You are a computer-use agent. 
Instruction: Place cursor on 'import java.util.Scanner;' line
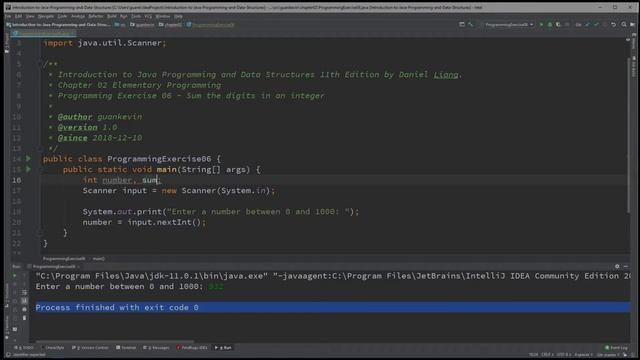tap(105, 43)
